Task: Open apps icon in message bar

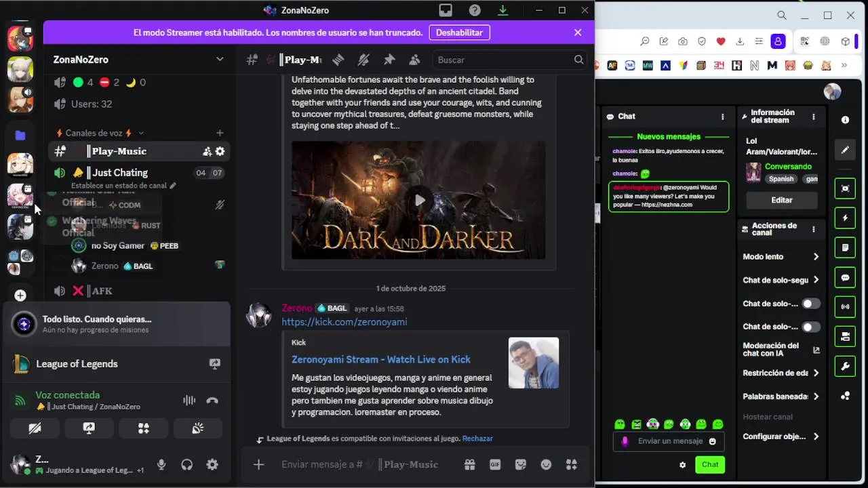Action: [572, 464]
